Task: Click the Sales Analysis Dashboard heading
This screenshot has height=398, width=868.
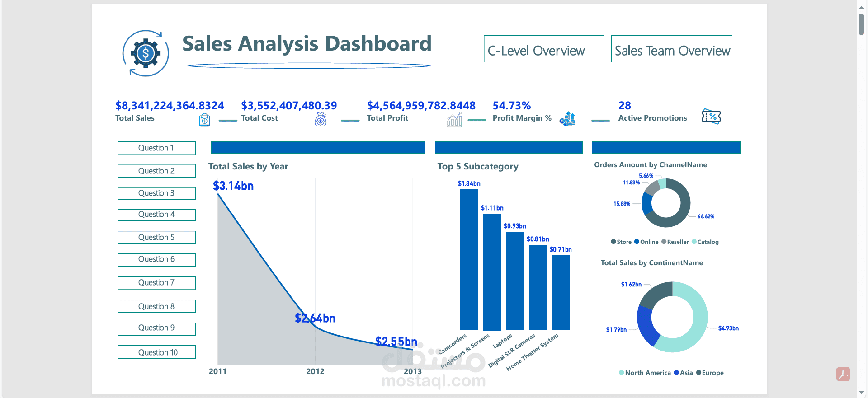Action: [x=307, y=44]
